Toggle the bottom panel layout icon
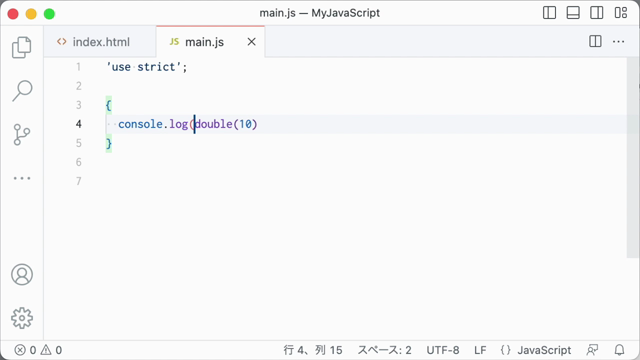Viewport: 640px width, 360px height. coord(573,13)
